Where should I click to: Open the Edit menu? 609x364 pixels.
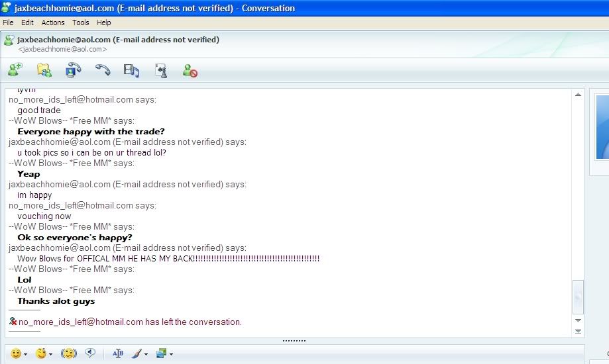point(27,23)
